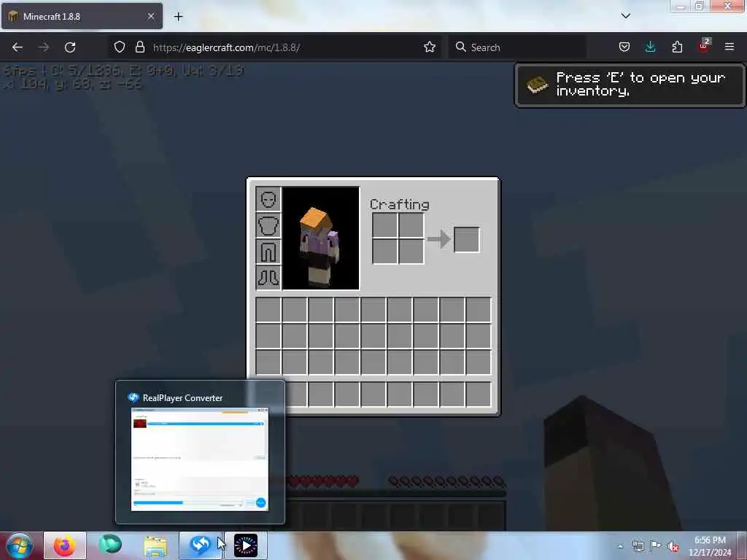Click the eaglercraft.com URL address bar
The image size is (747, 560).
coord(276,47)
